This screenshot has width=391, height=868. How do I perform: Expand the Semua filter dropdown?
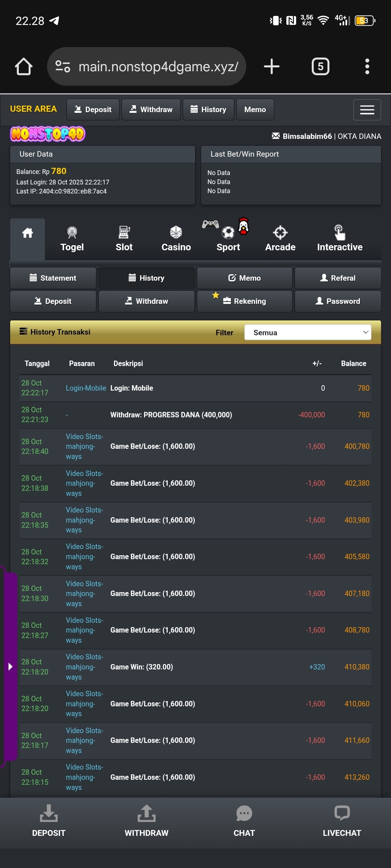[308, 332]
